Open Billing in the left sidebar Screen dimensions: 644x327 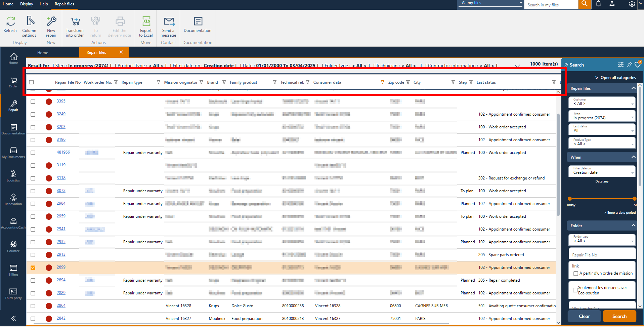(x=13, y=271)
